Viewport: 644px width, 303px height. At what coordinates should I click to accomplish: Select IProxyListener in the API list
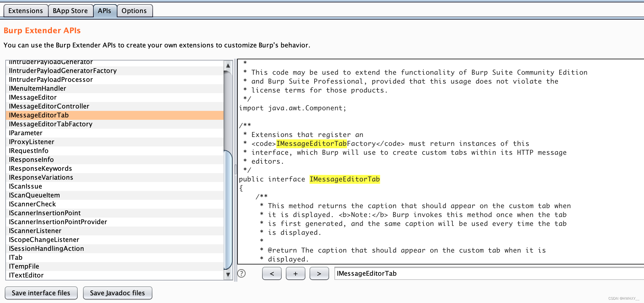[114, 142]
